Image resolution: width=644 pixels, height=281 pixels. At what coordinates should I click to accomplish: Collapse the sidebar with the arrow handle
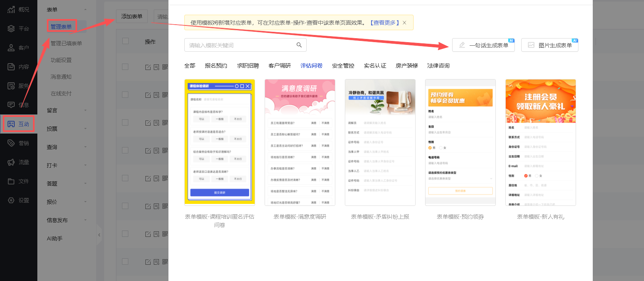click(99, 235)
